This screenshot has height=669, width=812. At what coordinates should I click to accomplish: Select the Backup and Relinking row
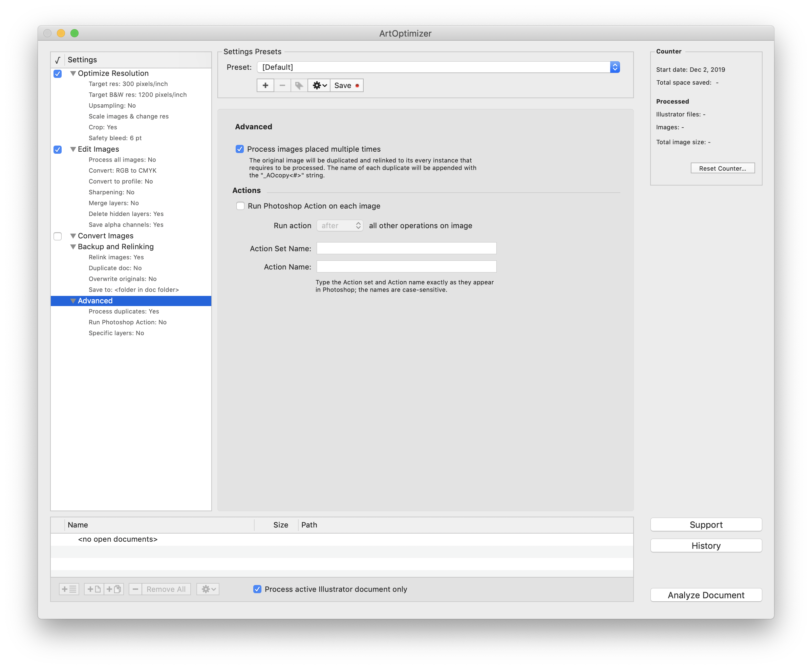point(131,246)
